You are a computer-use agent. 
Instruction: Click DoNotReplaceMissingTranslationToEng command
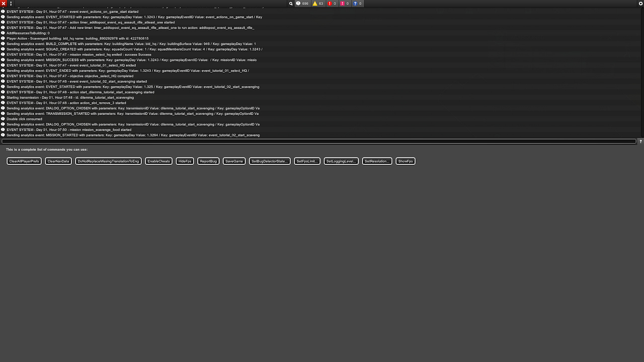click(108, 161)
